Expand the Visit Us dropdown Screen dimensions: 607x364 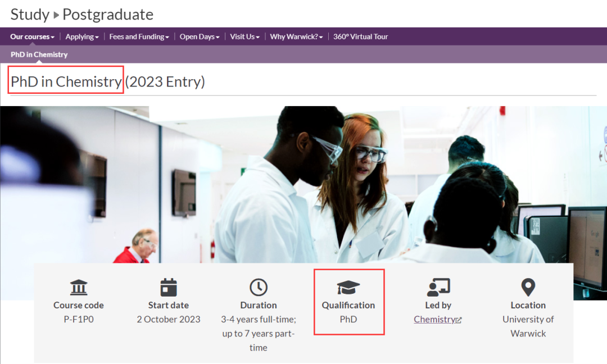point(244,37)
